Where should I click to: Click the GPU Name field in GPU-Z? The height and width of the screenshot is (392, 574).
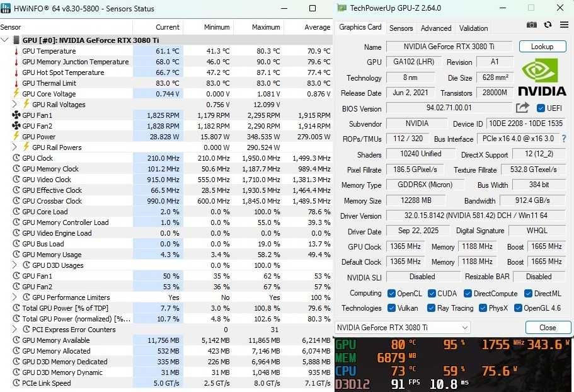click(449, 47)
